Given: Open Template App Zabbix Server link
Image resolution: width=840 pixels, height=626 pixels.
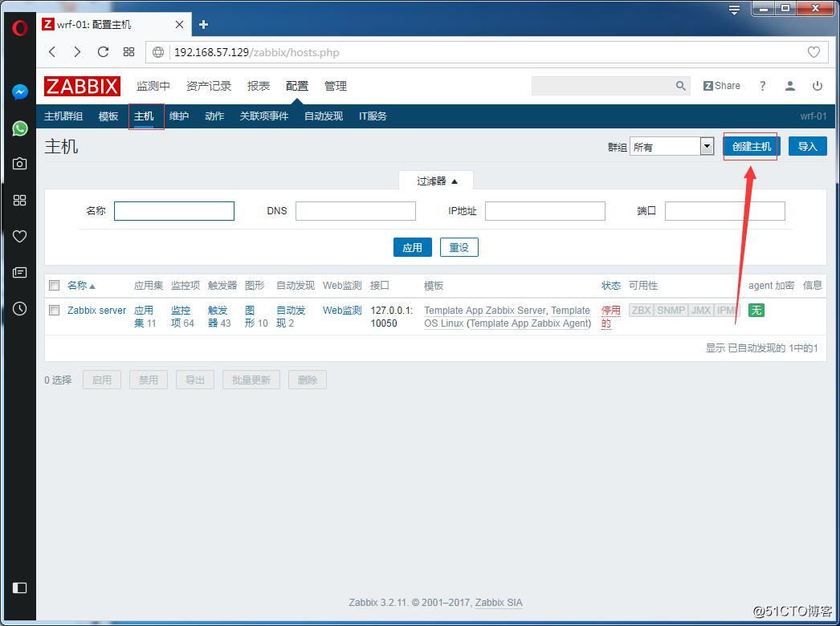Looking at the screenshot, I should pyautogui.click(x=485, y=310).
